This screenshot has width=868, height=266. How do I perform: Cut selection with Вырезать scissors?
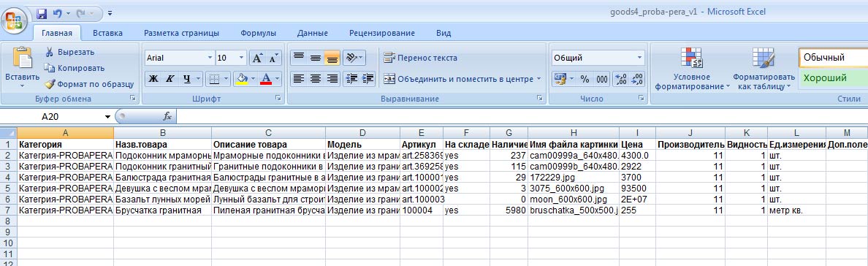69,52
